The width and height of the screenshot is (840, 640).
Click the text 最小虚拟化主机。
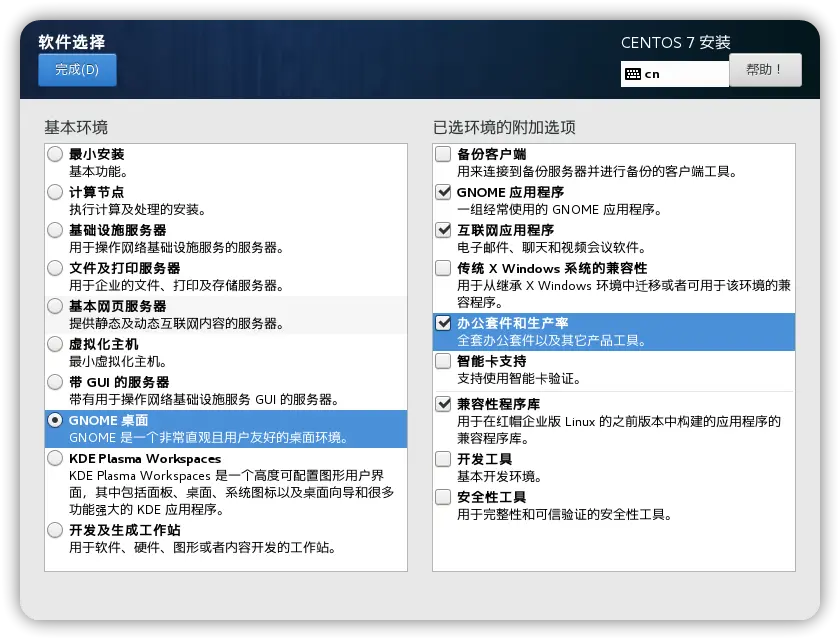tap(118, 362)
